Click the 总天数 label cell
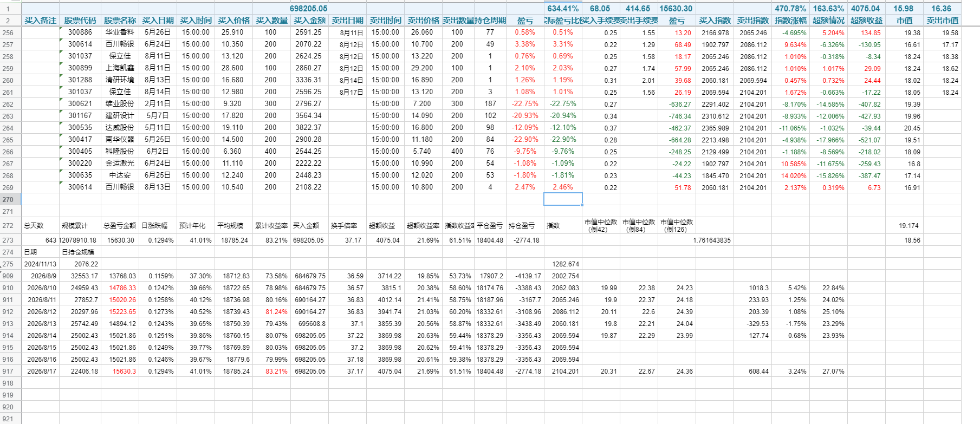Image resolution: width=980 pixels, height=424 pixels. coord(40,226)
